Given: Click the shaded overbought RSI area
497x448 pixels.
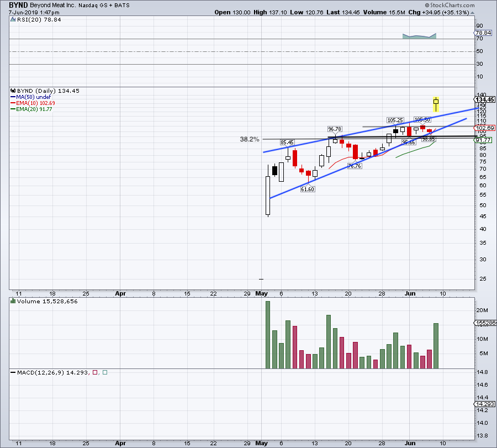Looking at the screenshot, I should pyautogui.click(x=419, y=36).
